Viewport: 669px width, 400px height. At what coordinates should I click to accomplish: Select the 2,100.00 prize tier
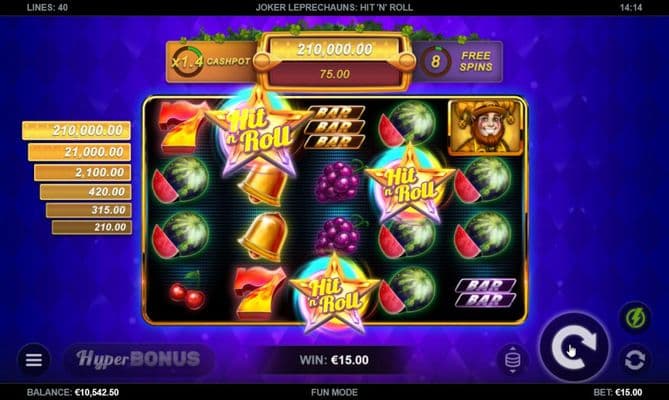(x=82, y=172)
